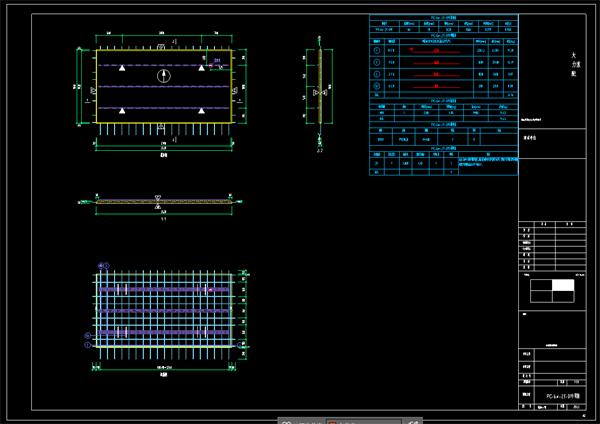Select the red rebar shape line in the first table row
Viewport: 600px width, 424px height.
[435, 51]
